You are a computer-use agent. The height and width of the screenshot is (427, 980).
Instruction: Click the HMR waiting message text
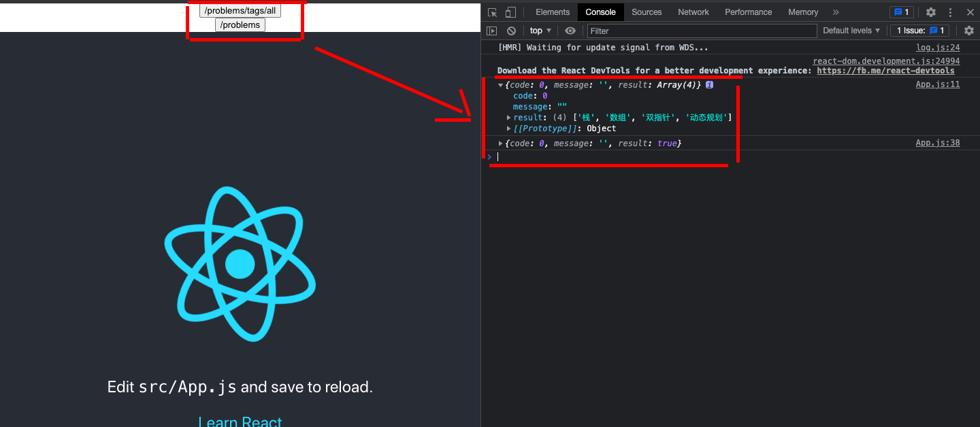[x=603, y=48]
